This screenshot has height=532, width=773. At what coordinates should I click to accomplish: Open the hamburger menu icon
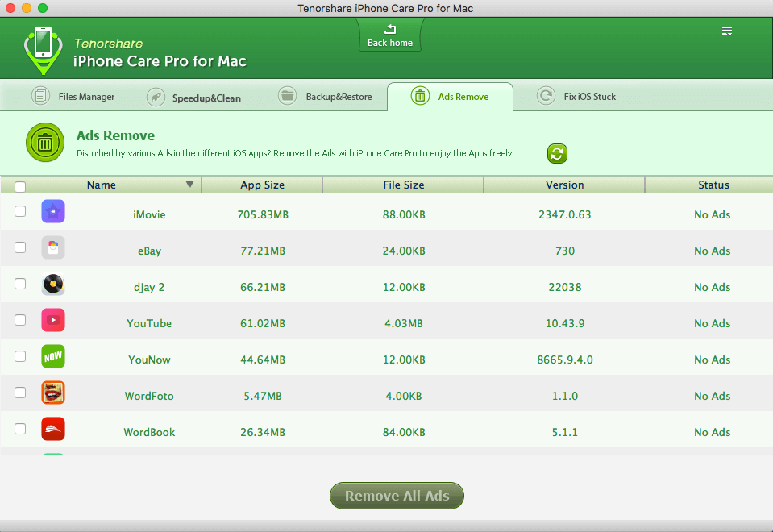[727, 31]
